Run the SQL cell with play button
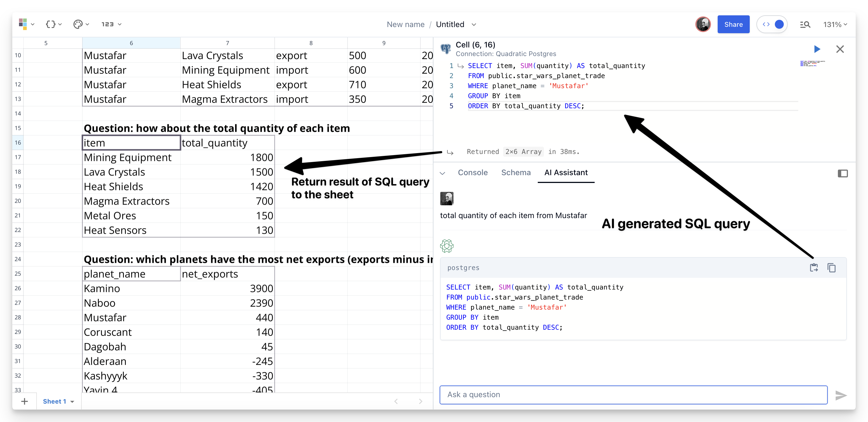The width and height of the screenshot is (868, 422). (817, 49)
